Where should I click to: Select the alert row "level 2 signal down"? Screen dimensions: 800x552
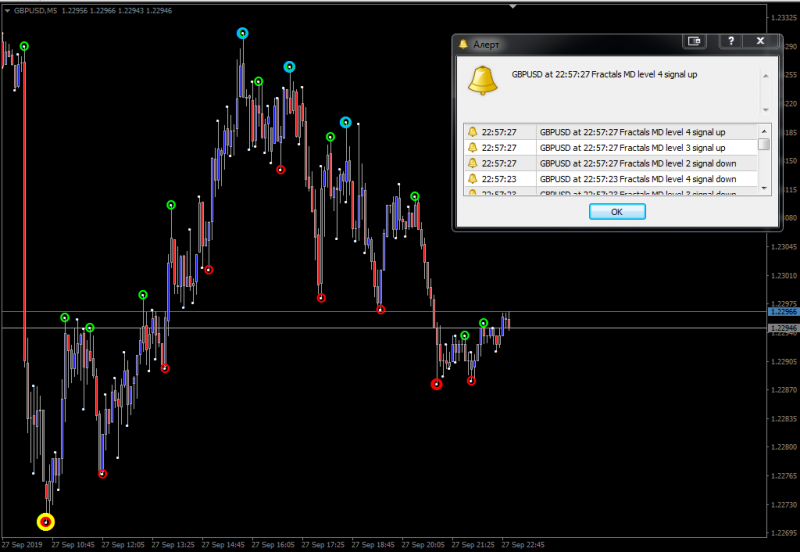coord(611,164)
